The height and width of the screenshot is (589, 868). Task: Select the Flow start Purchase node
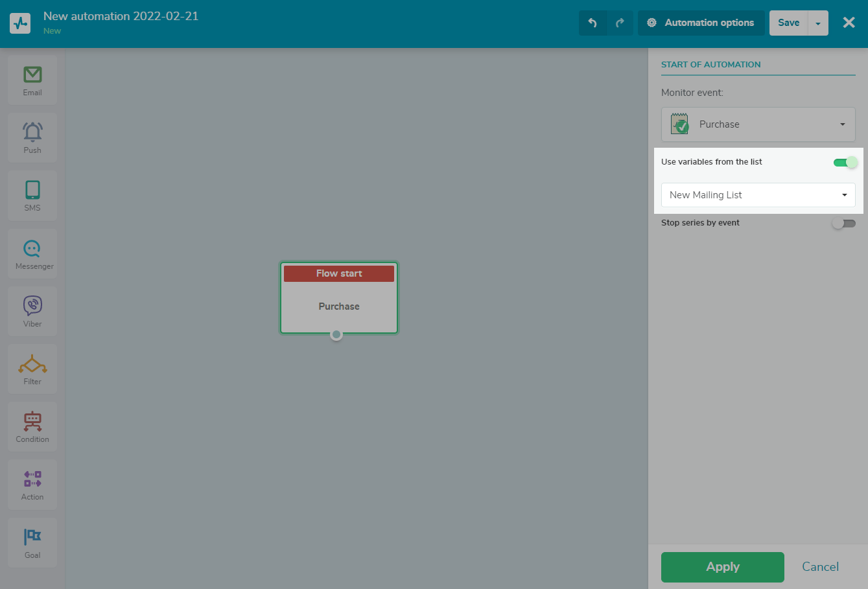tap(339, 299)
